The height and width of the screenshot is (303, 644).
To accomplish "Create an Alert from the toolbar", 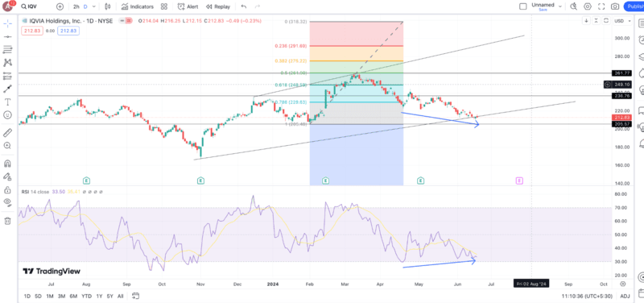I will pyautogui.click(x=188, y=6).
